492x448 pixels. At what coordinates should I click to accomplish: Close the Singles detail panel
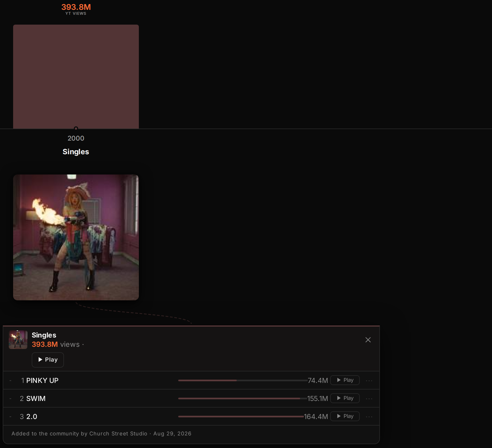[x=368, y=340]
